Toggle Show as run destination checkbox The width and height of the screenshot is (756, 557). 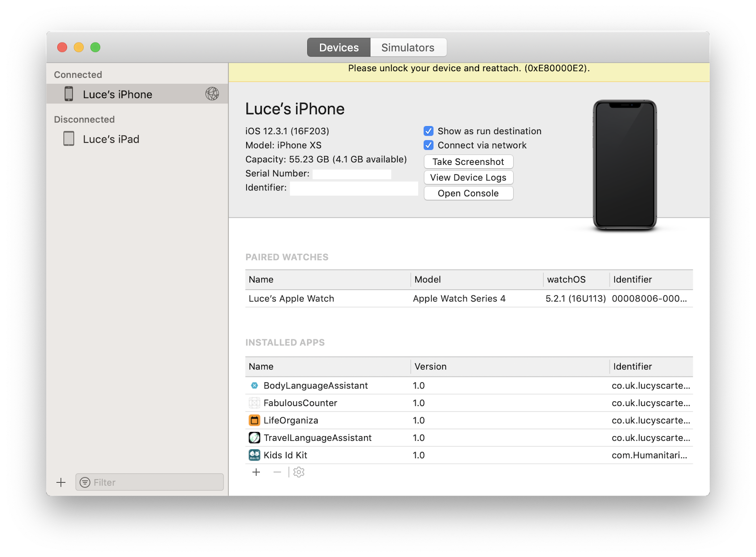[x=429, y=131]
